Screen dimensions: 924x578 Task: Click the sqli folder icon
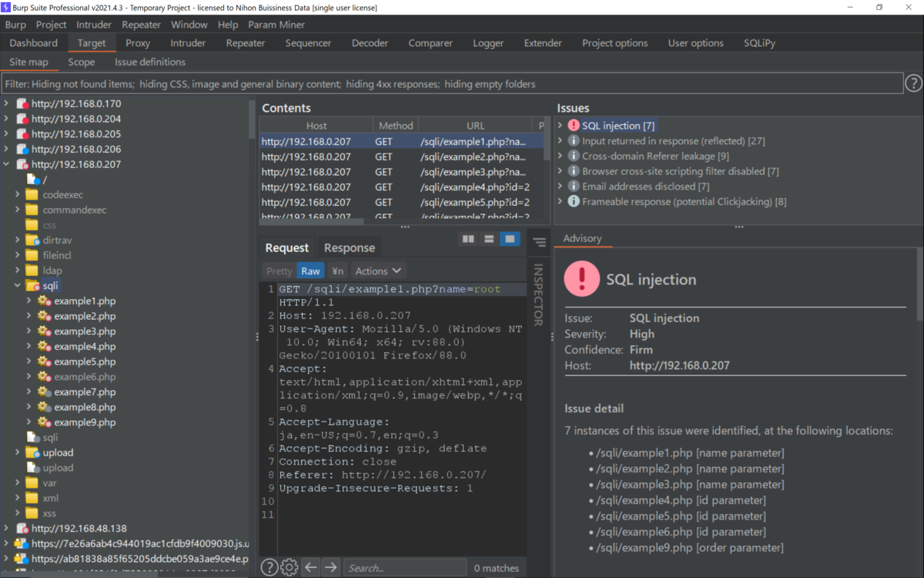[32, 286]
